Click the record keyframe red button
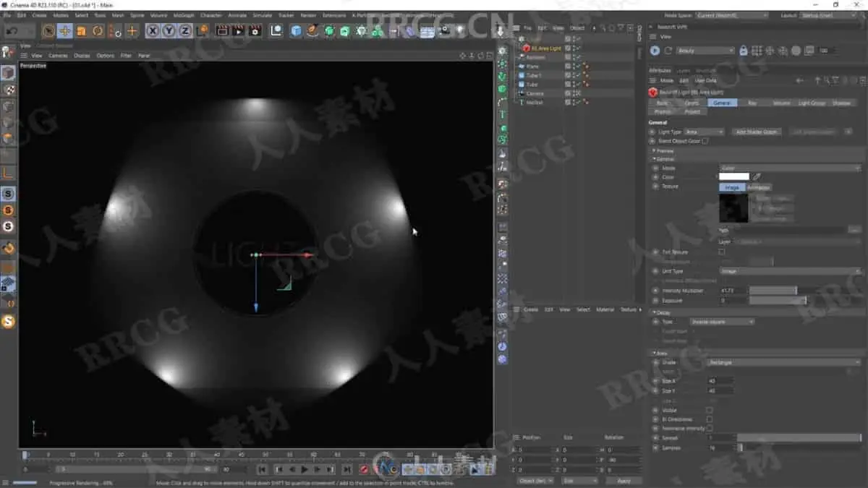This screenshot has width=868, height=488. pyautogui.click(x=363, y=469)
